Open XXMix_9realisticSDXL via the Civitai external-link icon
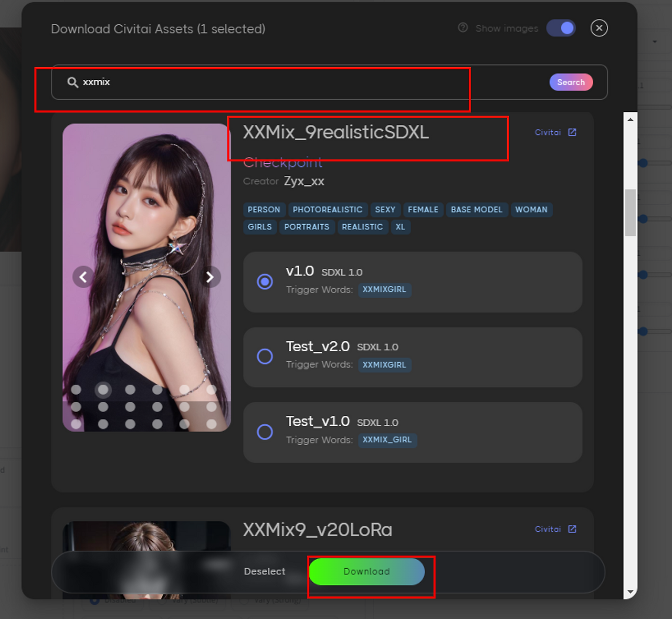672x619 pixels. (572, 132)
